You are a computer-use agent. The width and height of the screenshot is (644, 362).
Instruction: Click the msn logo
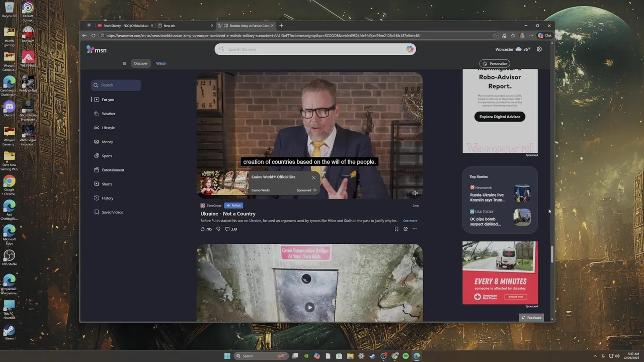coord(97,49)
